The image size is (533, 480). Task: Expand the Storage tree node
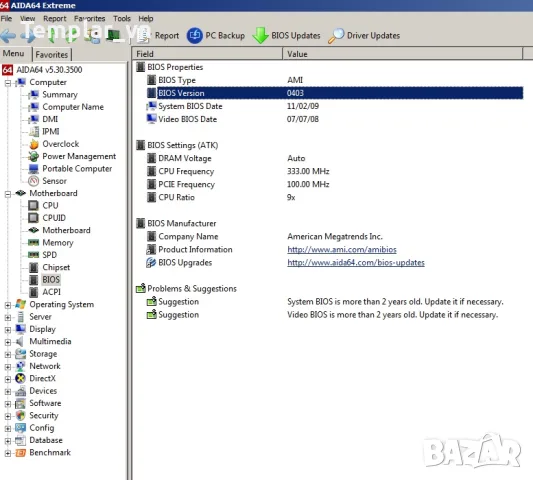[8, 354]
